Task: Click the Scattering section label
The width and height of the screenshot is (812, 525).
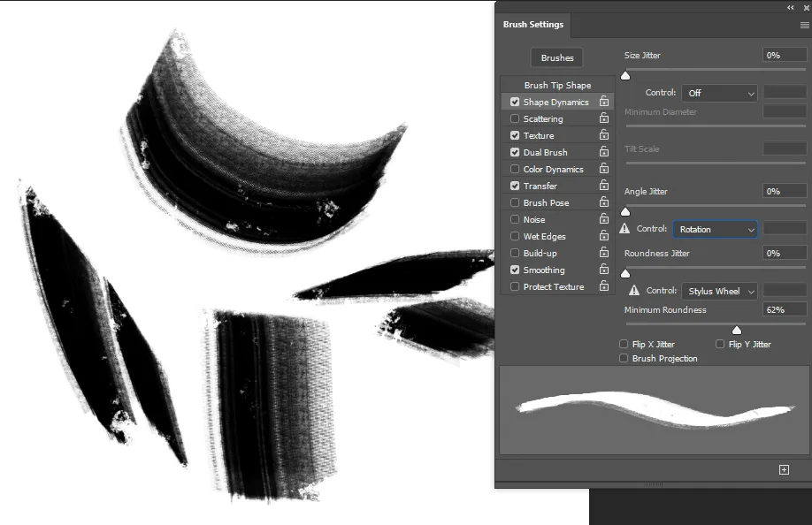Action: [543, 118]
